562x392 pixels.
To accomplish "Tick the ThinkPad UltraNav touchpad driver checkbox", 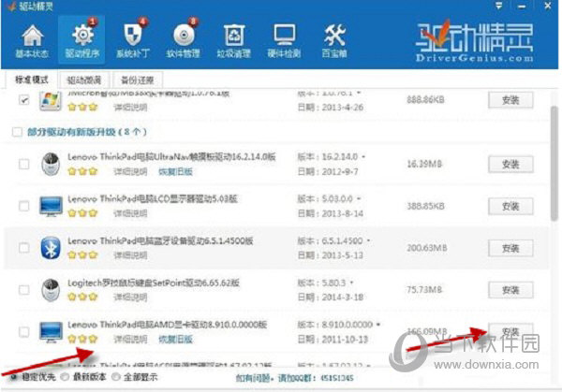I will click(23, 165).
